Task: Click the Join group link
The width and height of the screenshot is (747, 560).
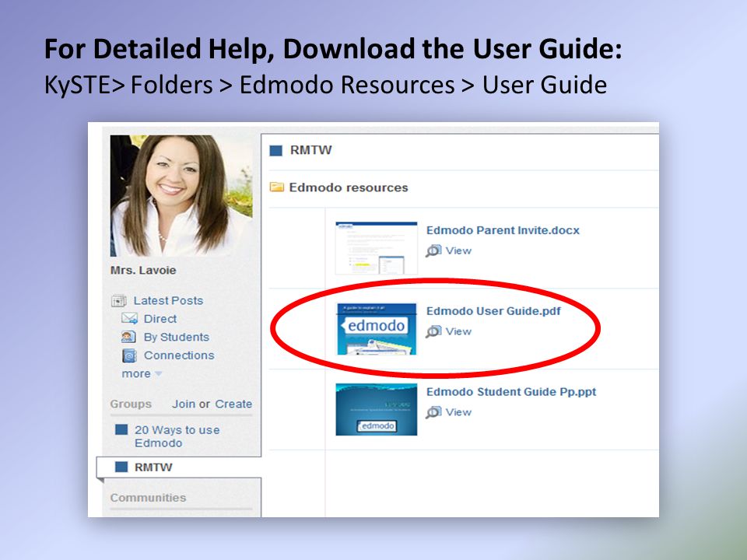Action: tap(184, 404)
